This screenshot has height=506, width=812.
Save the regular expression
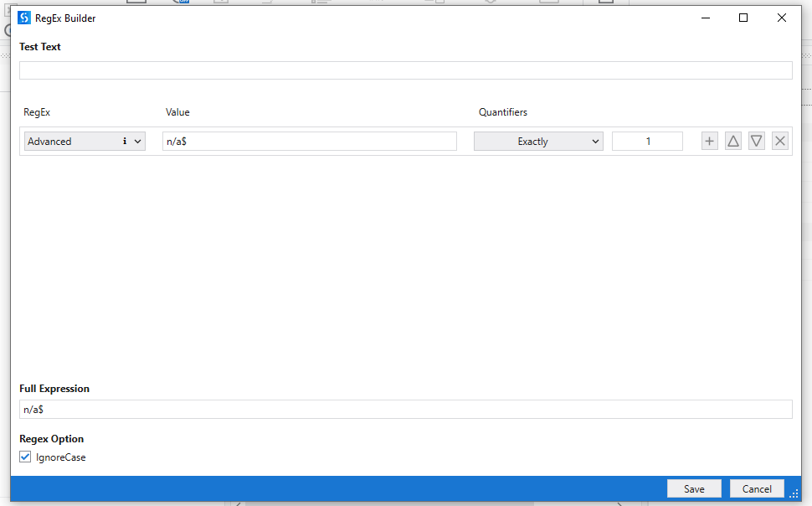click(694, 488)
